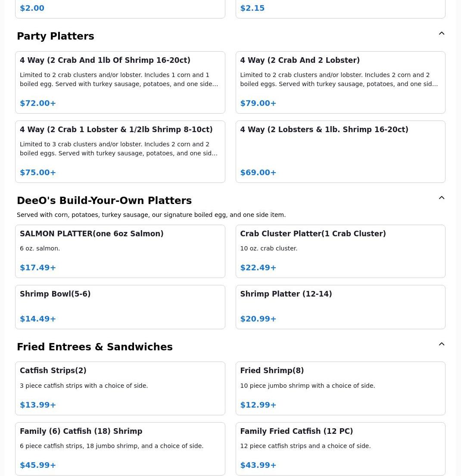Click the $2.00 priced item card
This screenshot has height=476, width=461.
click(120, 9)
